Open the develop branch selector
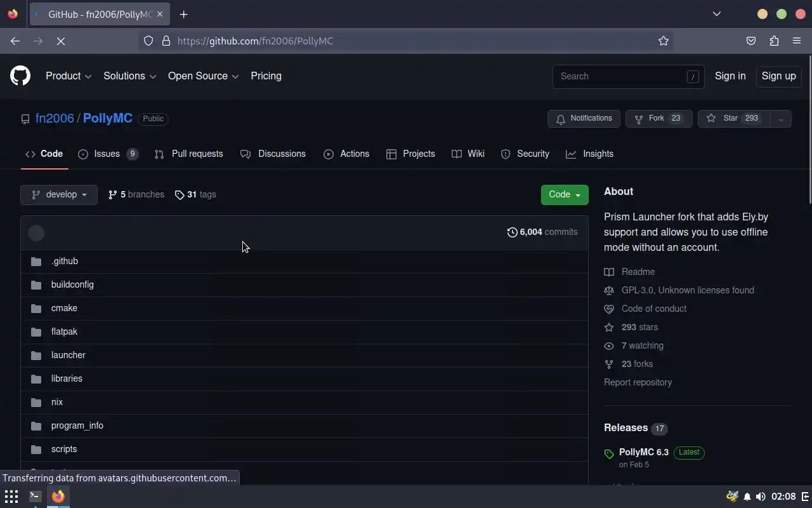Image resolution: width=812 pixels, height=508 pixels. (59, 195)
